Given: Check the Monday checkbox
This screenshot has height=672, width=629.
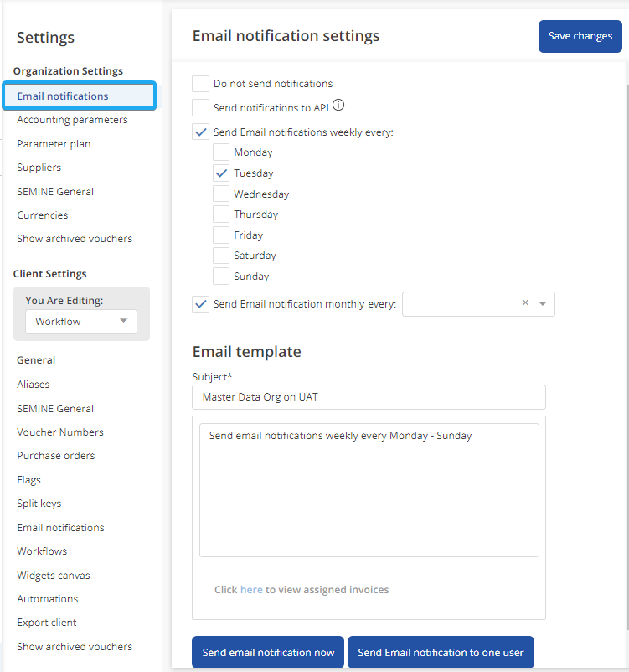Looking at the screenshot, I should point(221,152).
